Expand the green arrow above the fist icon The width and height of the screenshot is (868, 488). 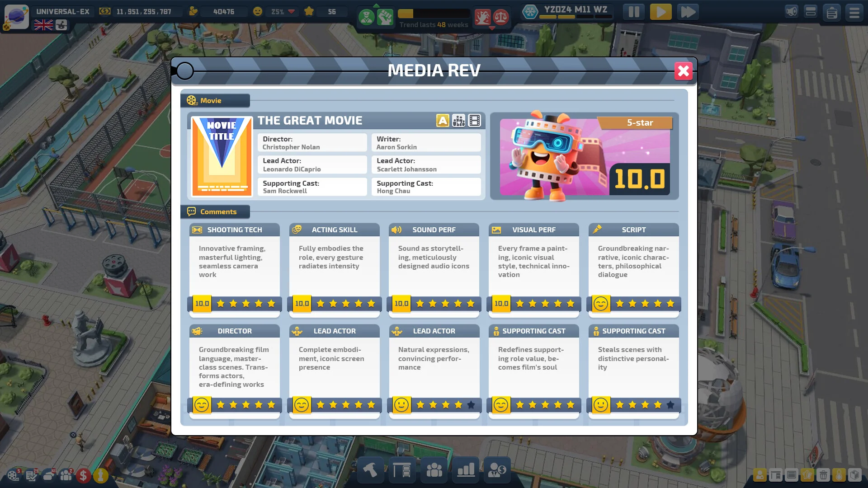point(376,6)
